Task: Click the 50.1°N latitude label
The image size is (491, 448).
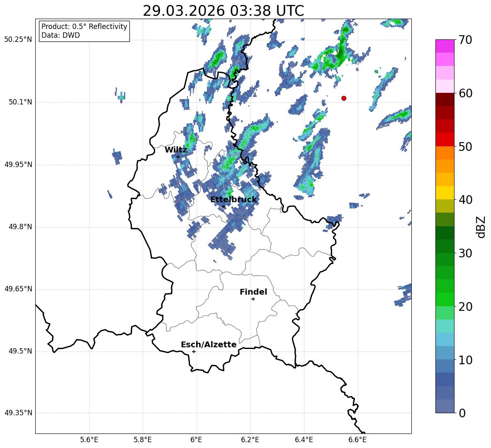Action: pyautogui.click(x=20, y=102)
